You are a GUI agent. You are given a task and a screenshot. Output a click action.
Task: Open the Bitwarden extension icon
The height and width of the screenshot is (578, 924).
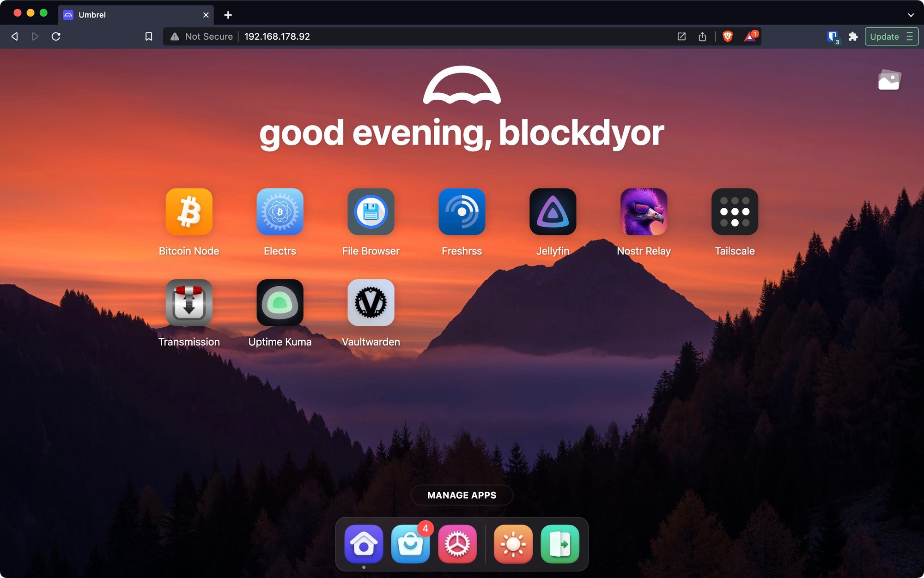tap(833, 37)
